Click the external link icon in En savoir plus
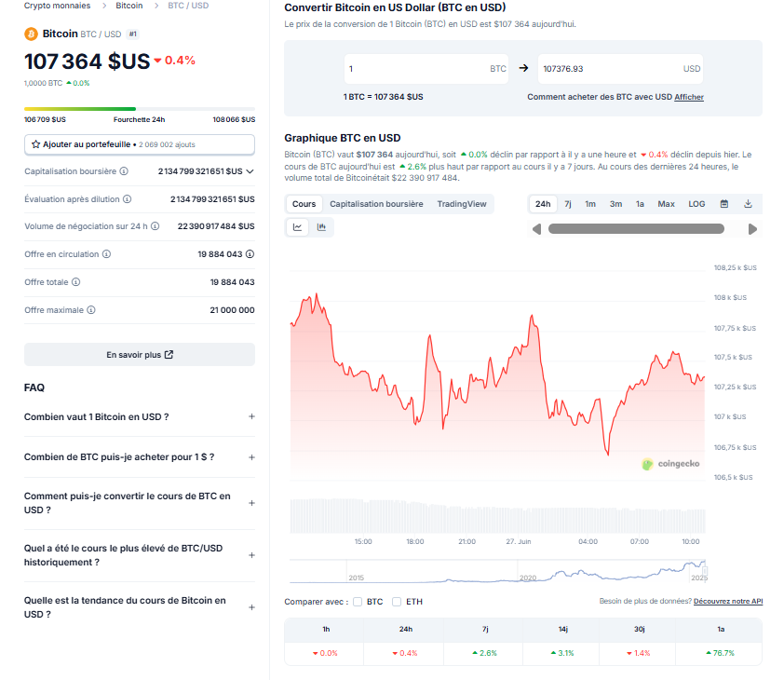This screenshot has height=680, width=784. 169,354
